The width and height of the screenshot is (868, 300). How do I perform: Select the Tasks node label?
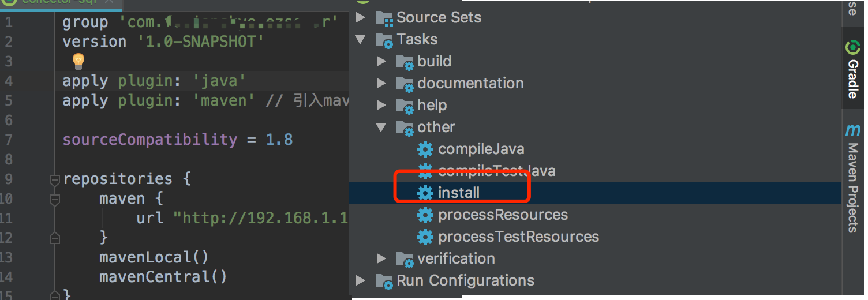tap(417, 39)
